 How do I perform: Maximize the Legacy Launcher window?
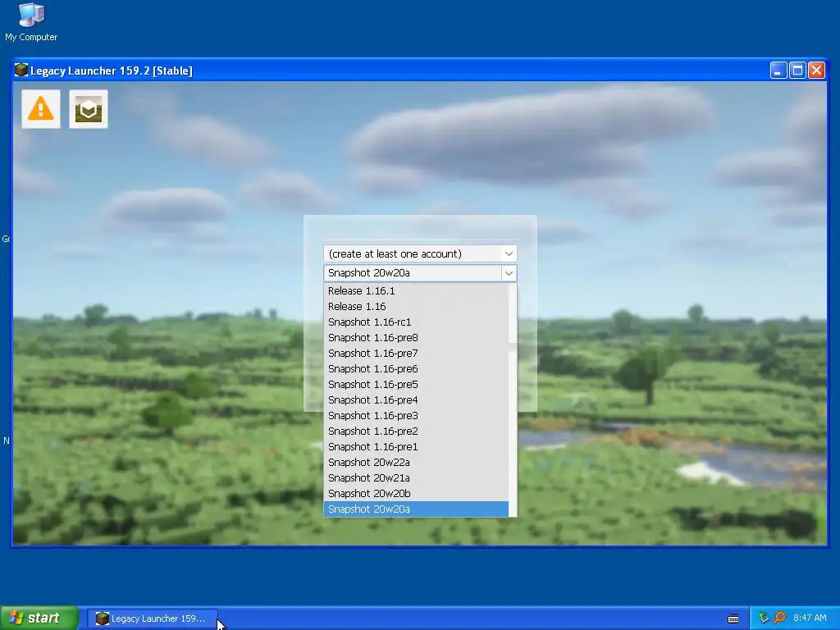coord(797,71)
